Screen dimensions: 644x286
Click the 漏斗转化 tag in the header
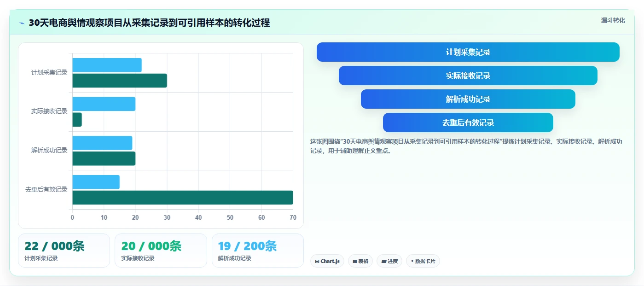click(x=613, y=20)
